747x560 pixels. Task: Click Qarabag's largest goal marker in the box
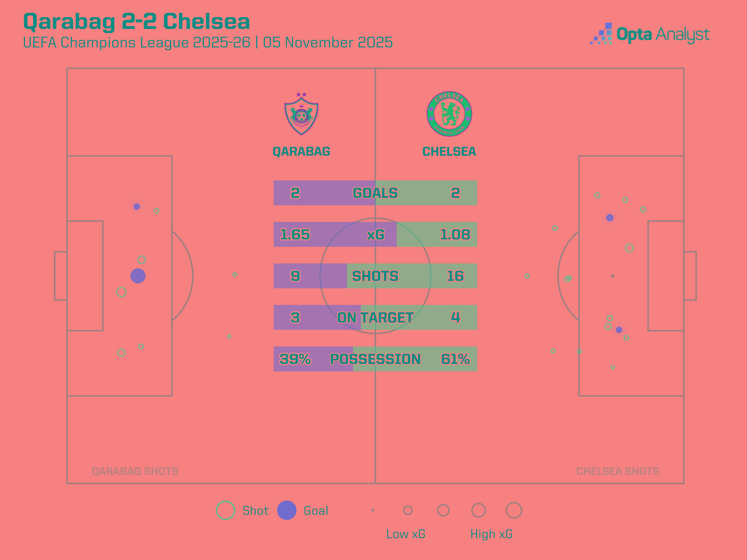138,276
